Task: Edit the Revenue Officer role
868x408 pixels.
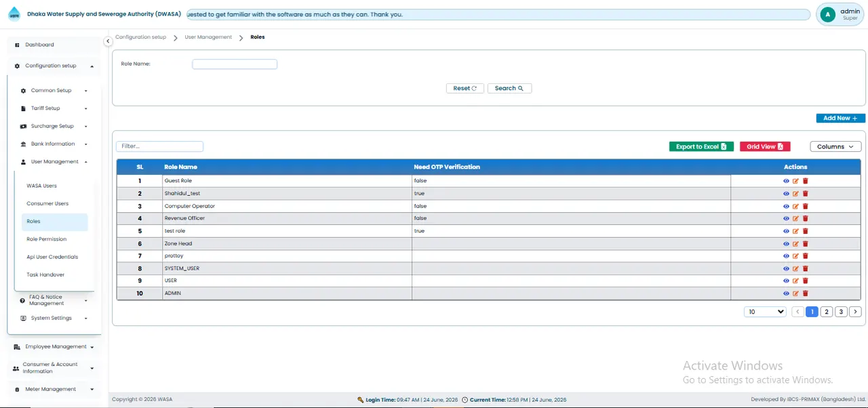Action: 796,218
